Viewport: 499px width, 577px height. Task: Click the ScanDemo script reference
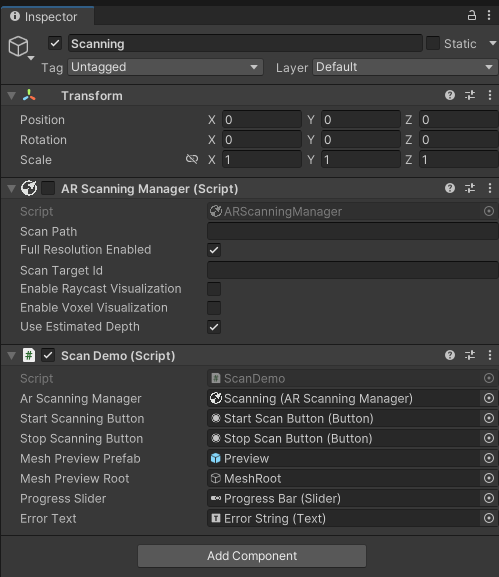(x=343, y=378)
